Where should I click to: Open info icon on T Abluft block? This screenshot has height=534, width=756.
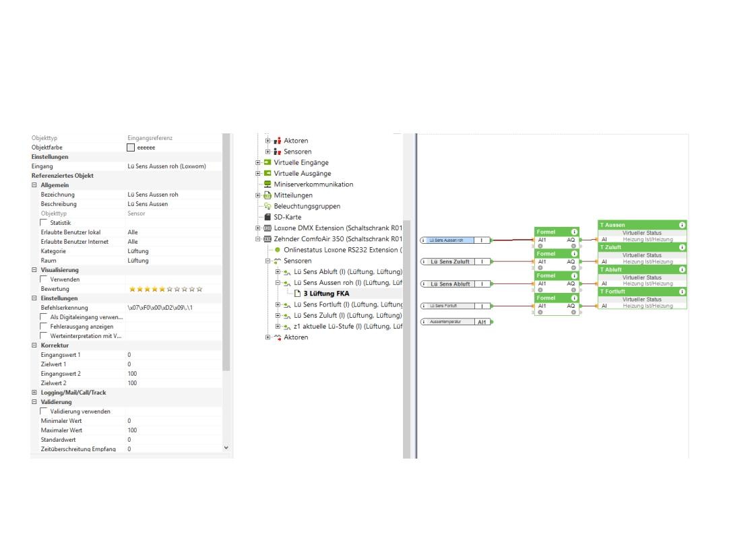coord(682,269)
